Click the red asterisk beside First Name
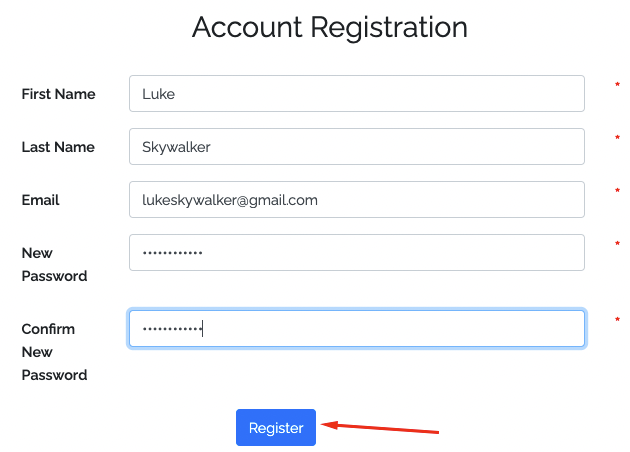 tap(617, 86)
